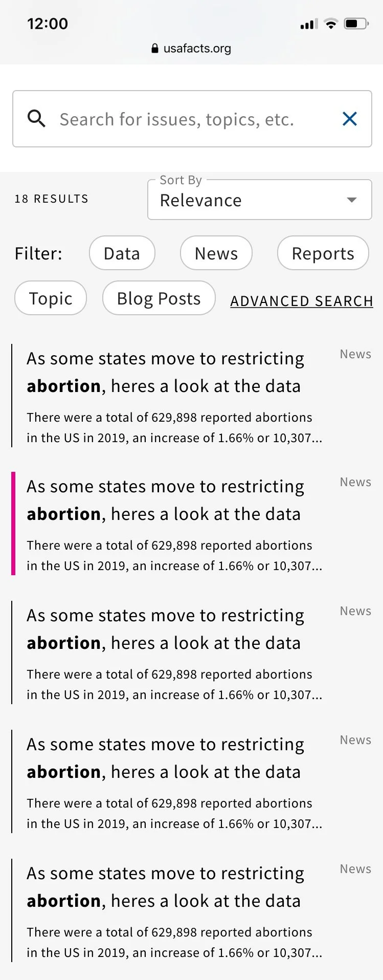Tap the cellular signal bars icon
Screen dimensions: 383x980
coord(309,24)
